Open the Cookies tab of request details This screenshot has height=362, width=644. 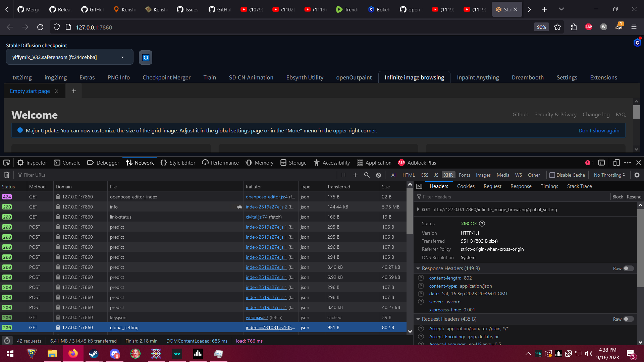[x=466, y=186]
